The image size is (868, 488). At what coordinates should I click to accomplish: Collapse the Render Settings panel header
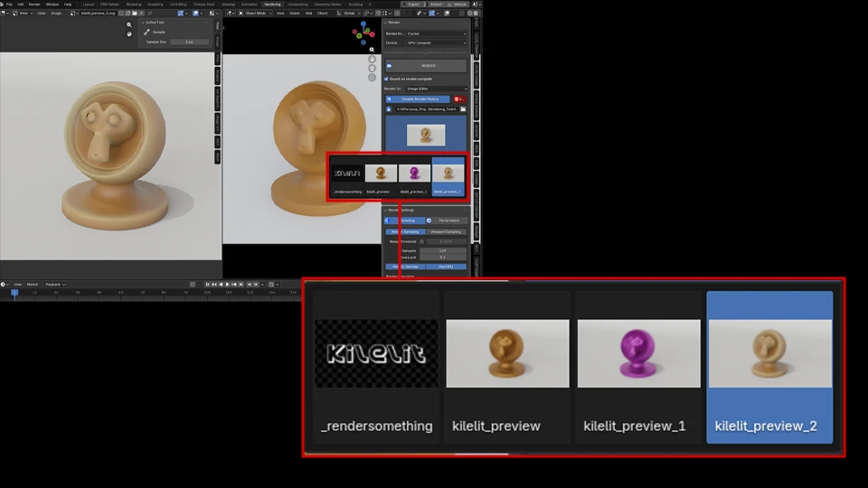click(x=426, y=211)
